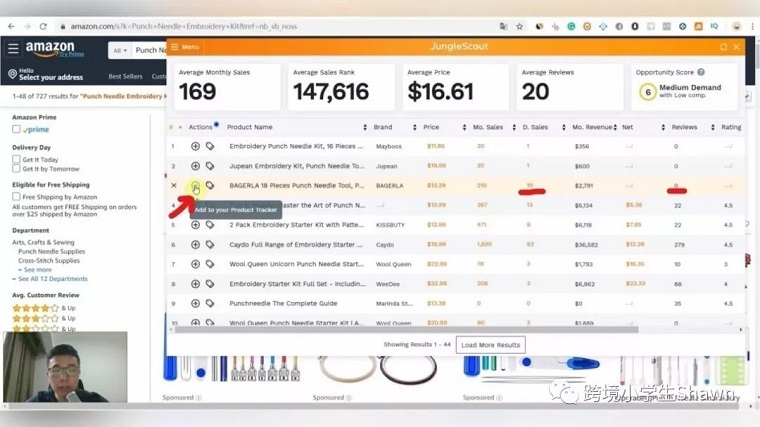
Task: Open Punch Needle Supplies department
Action: tap(51, 251)
